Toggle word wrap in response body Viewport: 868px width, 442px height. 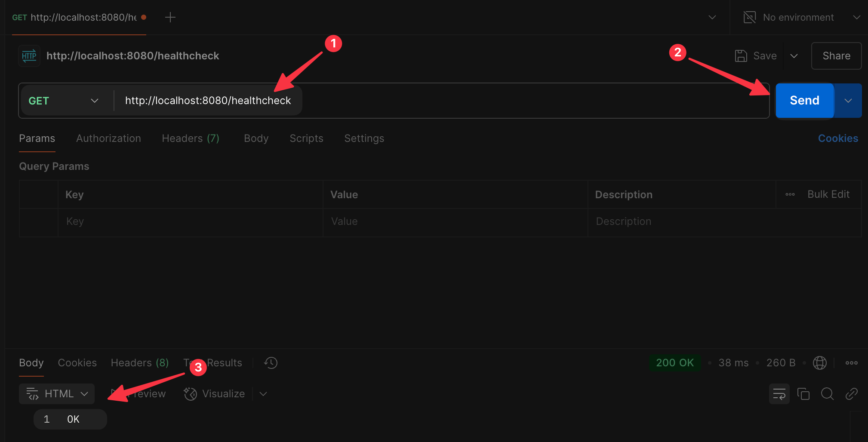point(779,394)
